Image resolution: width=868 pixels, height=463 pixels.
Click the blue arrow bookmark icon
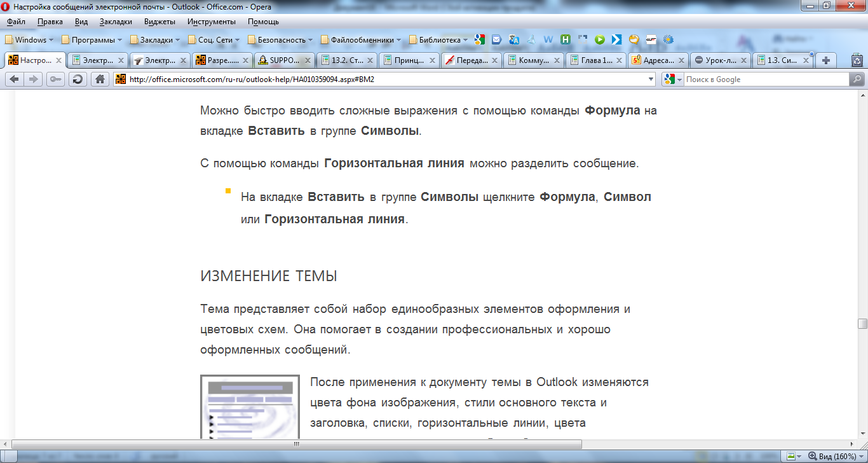616,39
